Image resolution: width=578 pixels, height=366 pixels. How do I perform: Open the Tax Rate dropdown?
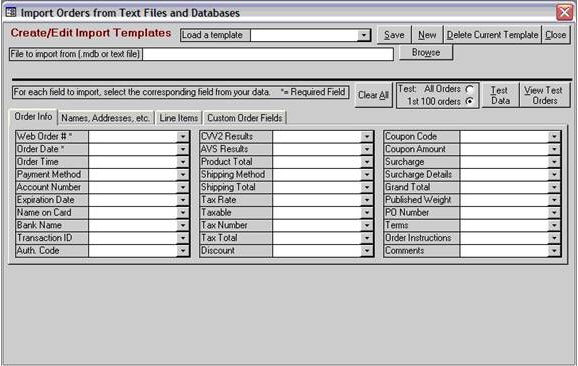coord(367,200)
